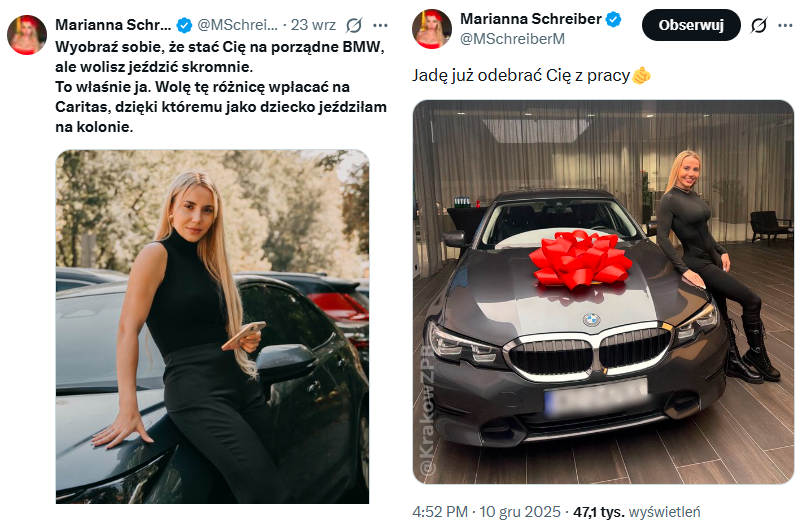Image resolution: width=802 pixels, height=531 pixels.
Task: Click the 47,1 tys. wyświetleń view count
Action: (x=636, y=511)
